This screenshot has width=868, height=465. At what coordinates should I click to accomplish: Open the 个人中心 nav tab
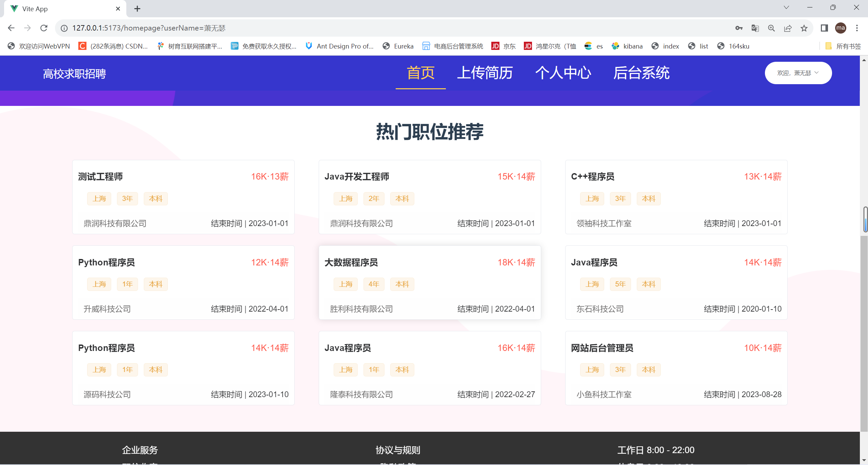pos(563,73)
